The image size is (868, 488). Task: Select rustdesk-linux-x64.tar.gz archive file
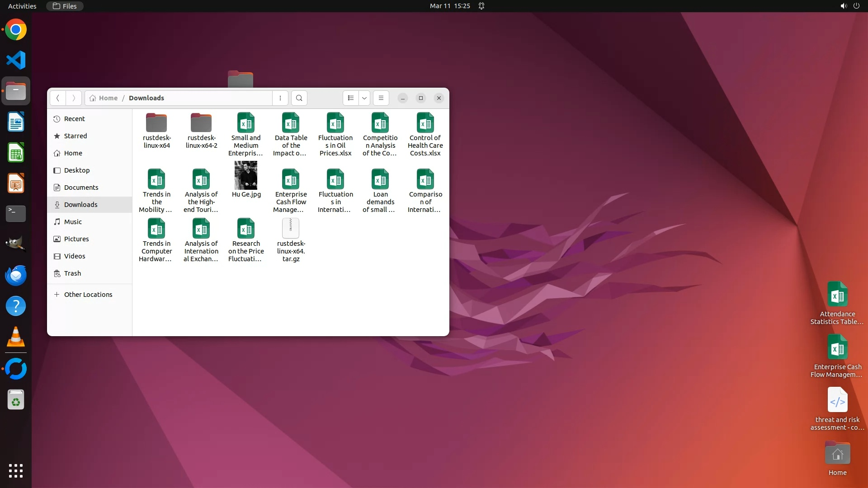291,229
